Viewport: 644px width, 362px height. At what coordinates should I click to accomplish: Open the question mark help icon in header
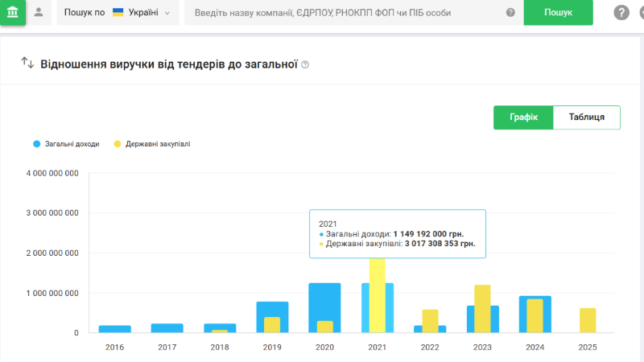pyautogui.click(x=621, y=13)
